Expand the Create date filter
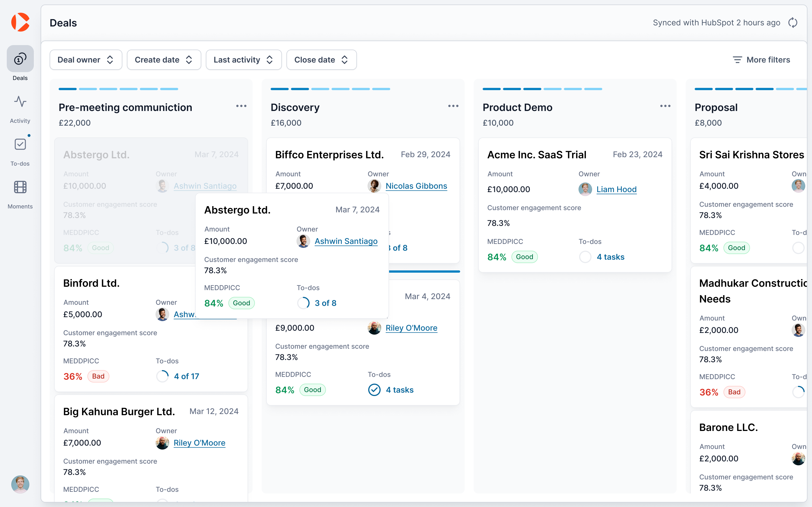This screenshot has width=812, height=507. click(164, 59)
